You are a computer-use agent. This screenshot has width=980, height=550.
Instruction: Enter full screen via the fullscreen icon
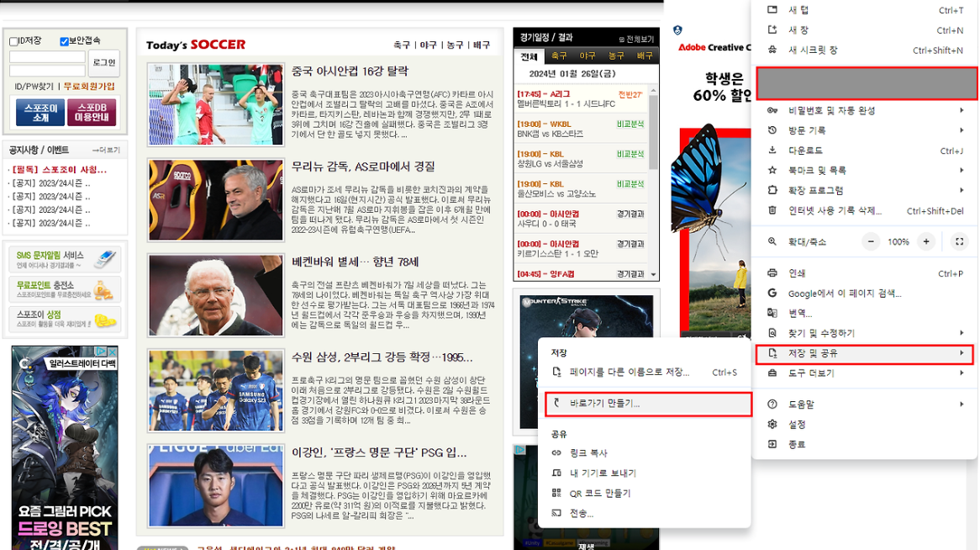click(x=960, y=241)
